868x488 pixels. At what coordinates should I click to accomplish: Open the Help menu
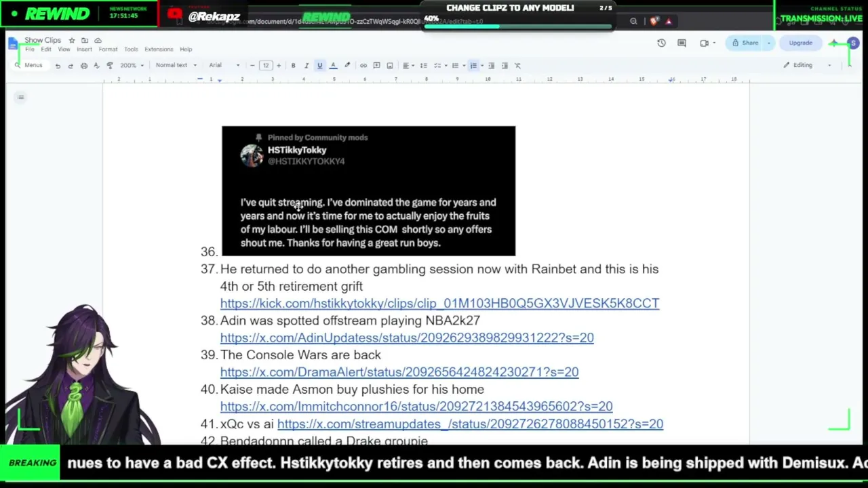(x=186, y=49)
